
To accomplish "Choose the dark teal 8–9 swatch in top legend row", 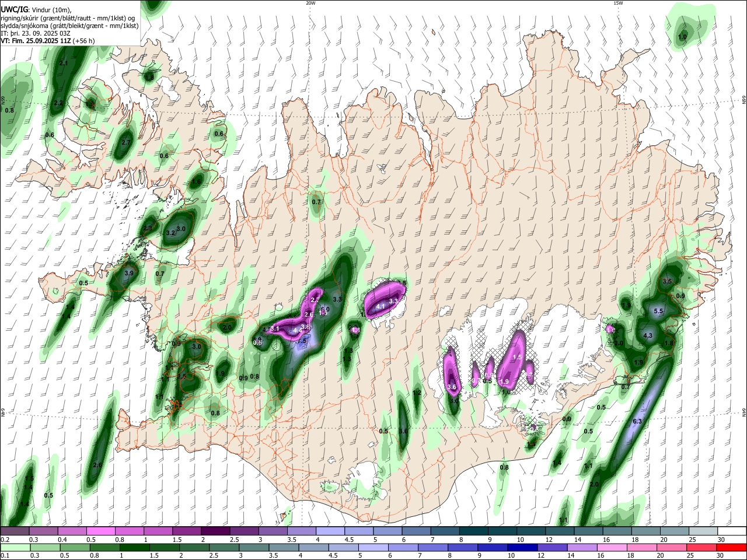I will pyautogui.click(x=473, y=531).
